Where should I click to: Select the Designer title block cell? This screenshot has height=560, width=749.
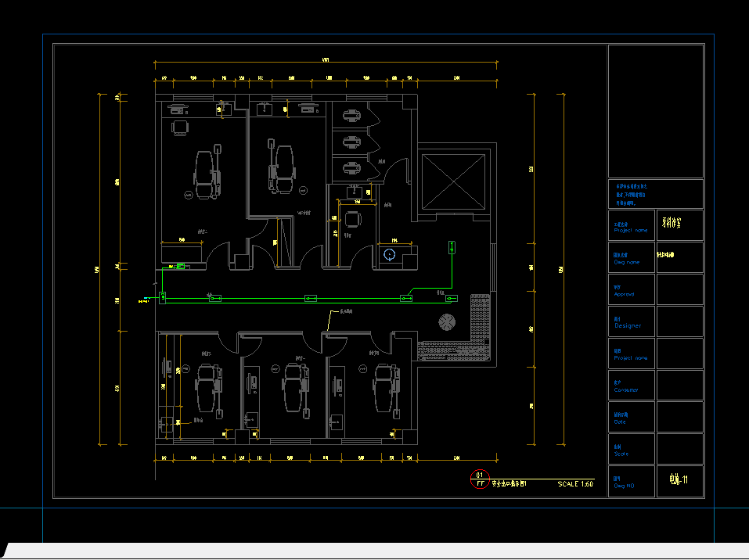(x=632, y=321)
